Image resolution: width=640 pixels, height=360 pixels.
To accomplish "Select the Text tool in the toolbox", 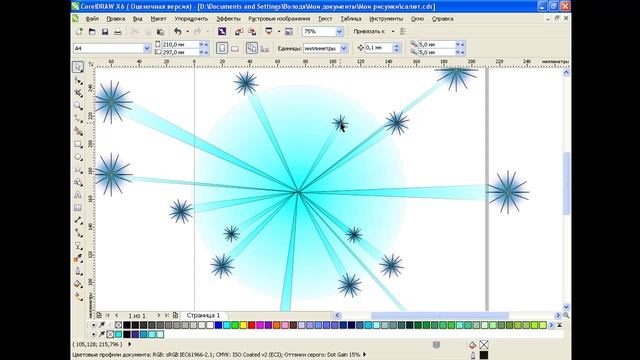I will click(x=78, y=195).
